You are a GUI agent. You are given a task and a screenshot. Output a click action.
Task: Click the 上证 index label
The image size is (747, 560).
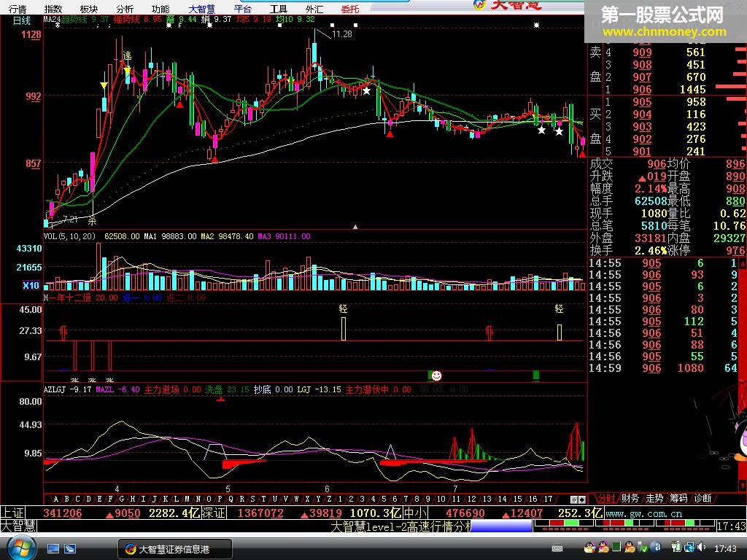[12, 513]
